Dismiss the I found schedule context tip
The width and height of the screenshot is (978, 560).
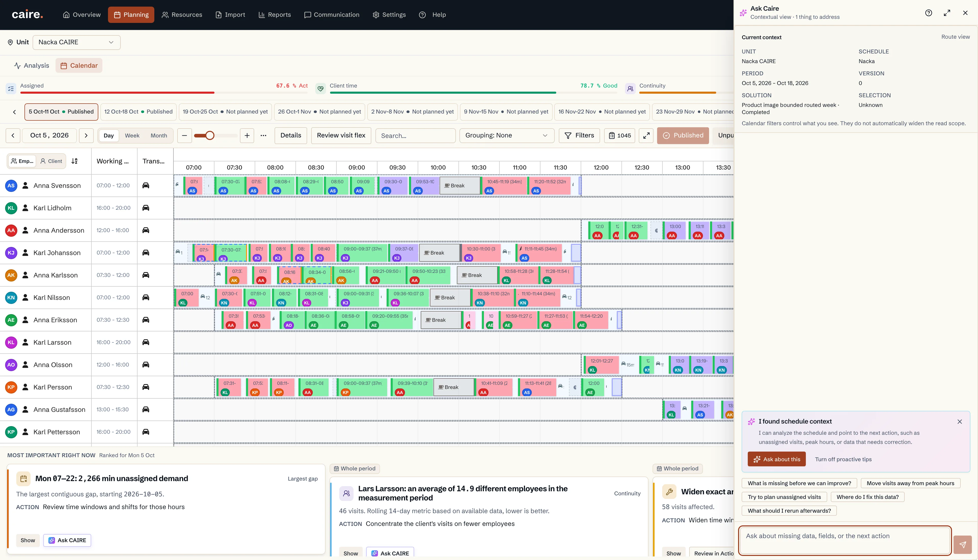[959, 422]
